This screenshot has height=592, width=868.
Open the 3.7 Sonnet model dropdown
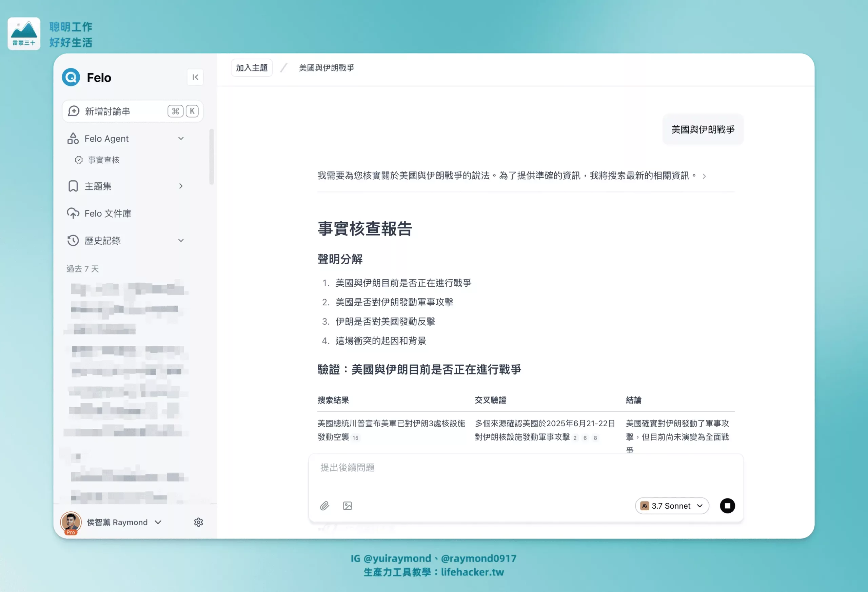tap(672, 506)
